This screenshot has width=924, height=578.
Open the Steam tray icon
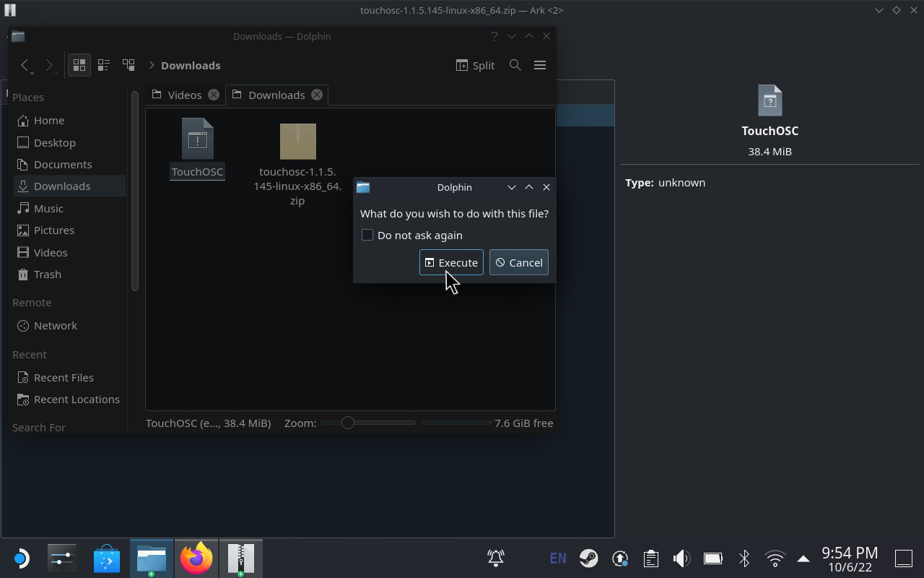click(589, 558)
